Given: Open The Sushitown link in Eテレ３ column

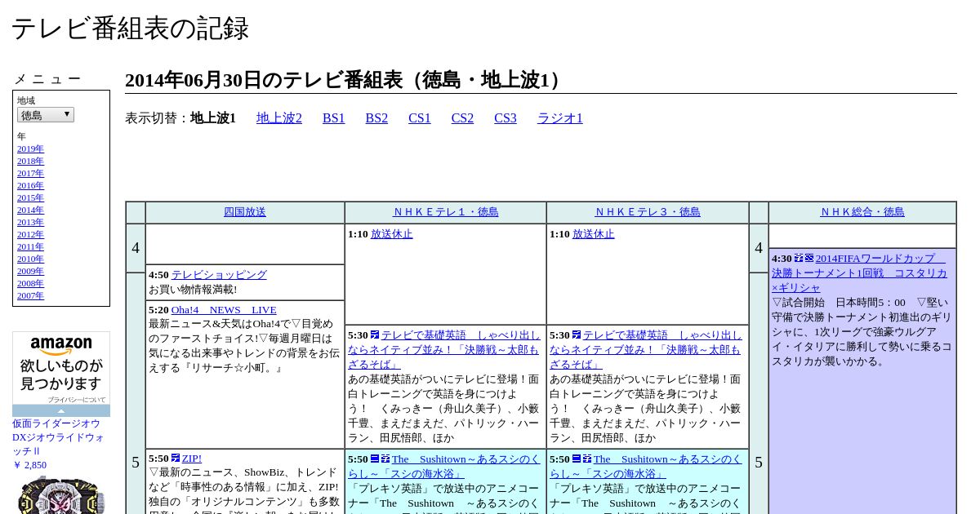Looking at the screenshot, I should 645,466.
